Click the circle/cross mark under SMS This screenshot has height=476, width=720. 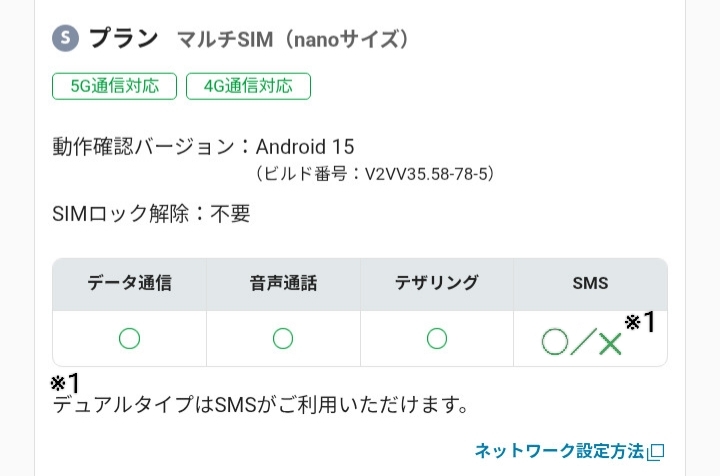(582, 342)
